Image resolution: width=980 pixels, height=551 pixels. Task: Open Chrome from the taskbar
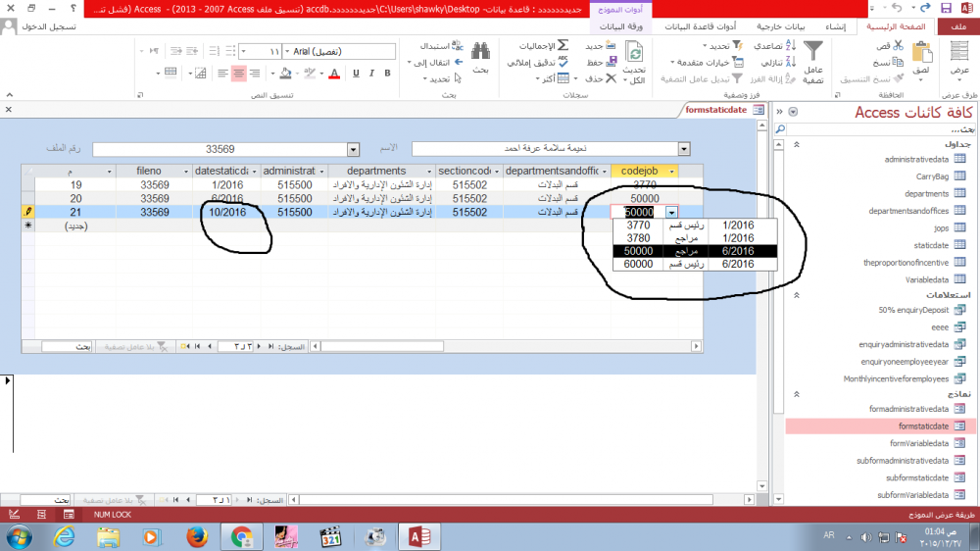(241, 537)
